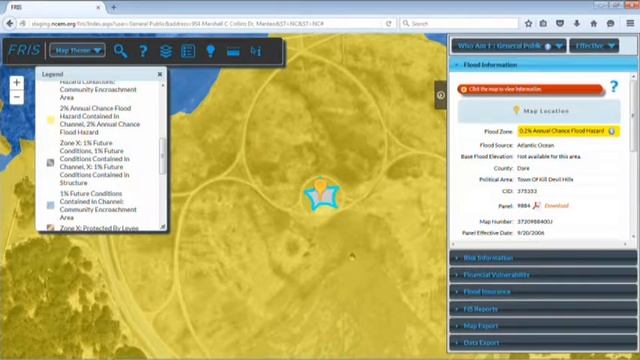Open the search magnifier tool in FRIS toolbar
This screenshot has height=360, width=640.
(120, 51)
